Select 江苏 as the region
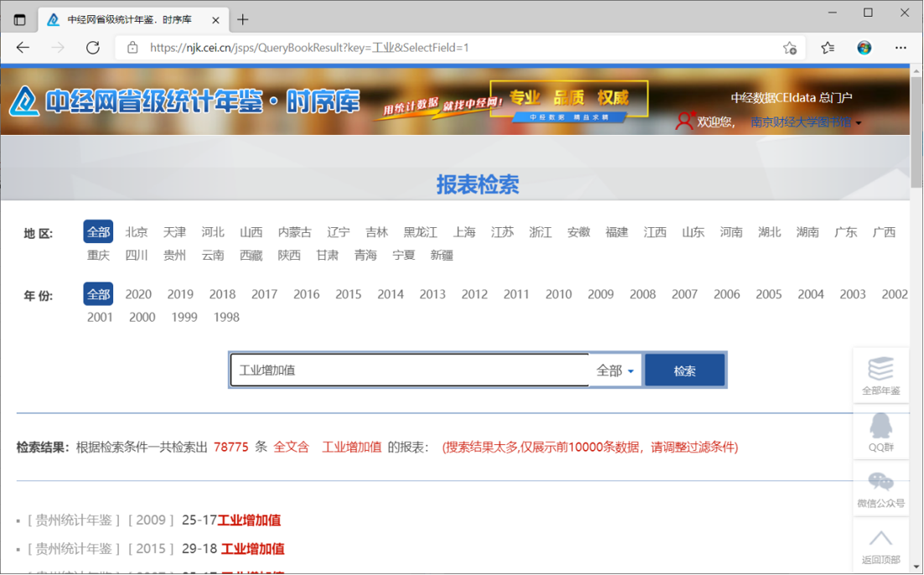This screenshot has height=575, width=924. coord(502,231)
